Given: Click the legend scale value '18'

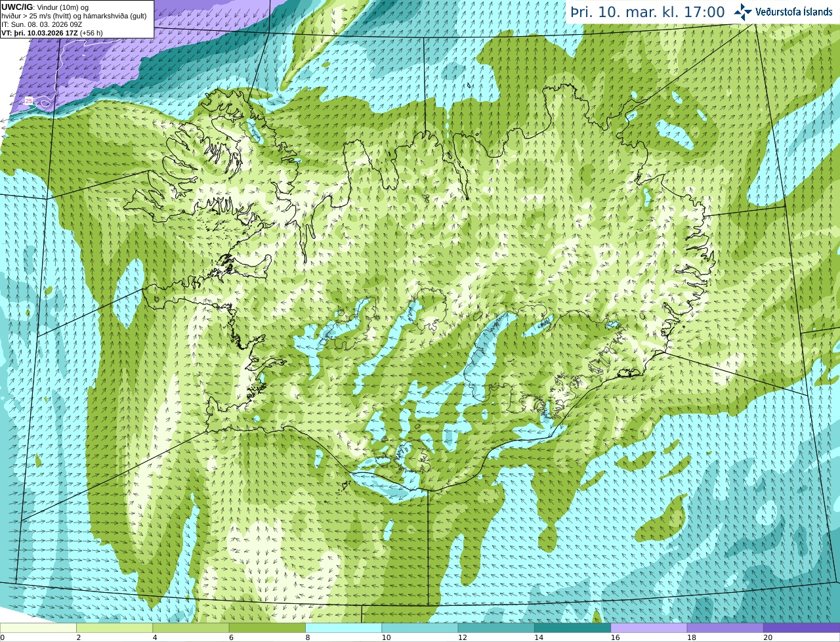Looking at the screenshot, I should (x=691, y=637).
